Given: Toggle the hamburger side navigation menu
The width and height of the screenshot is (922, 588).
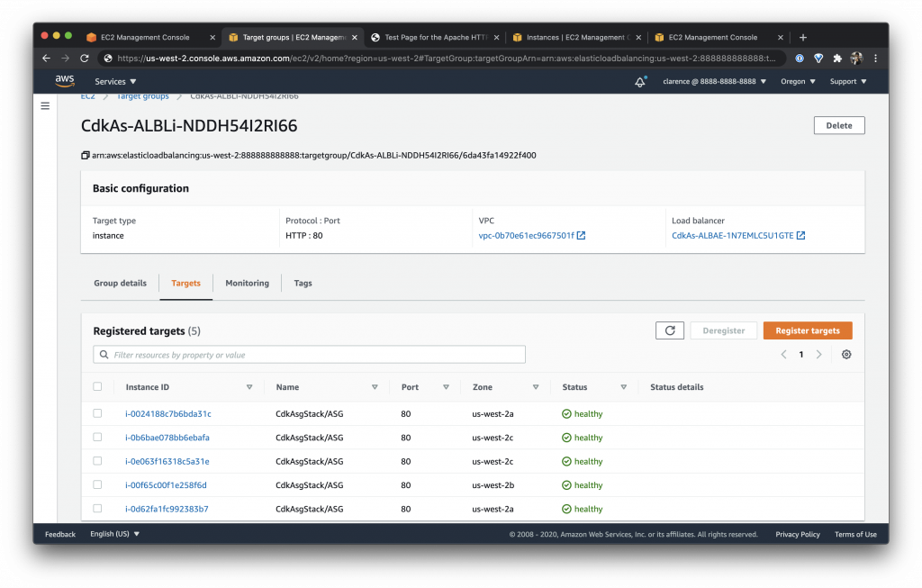Looking at the screenshot, I should click(45, 106).
